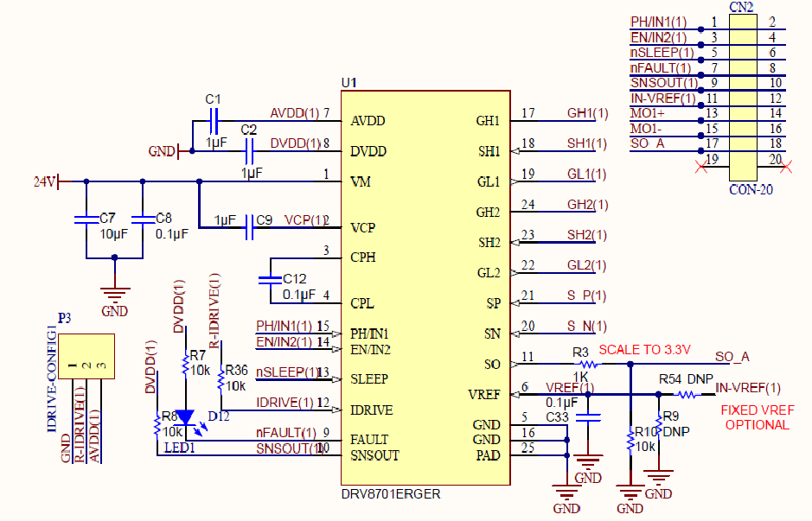The image size is (812, 521).
Task: Select resistor R3 symbol
Action: pos(588,365)
